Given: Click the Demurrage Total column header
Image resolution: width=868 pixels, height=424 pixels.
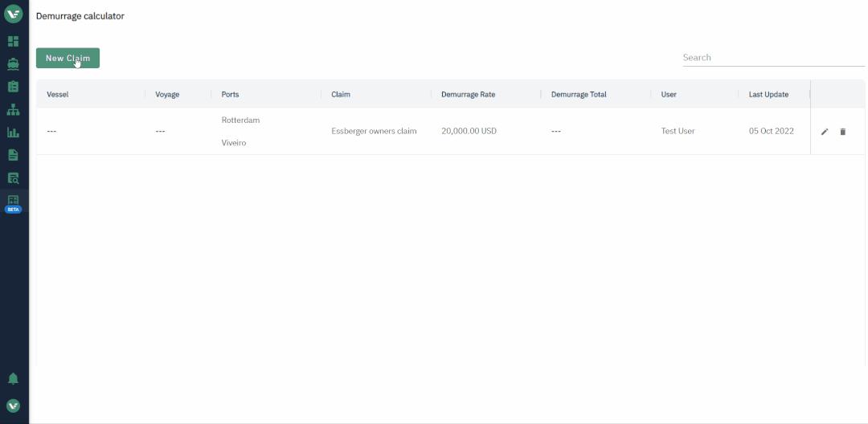Looking at the screenshot, I should [x=579, y=95].
